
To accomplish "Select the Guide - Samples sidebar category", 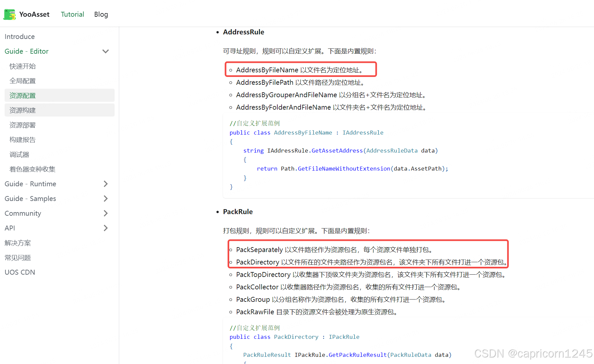I will 30,199.
